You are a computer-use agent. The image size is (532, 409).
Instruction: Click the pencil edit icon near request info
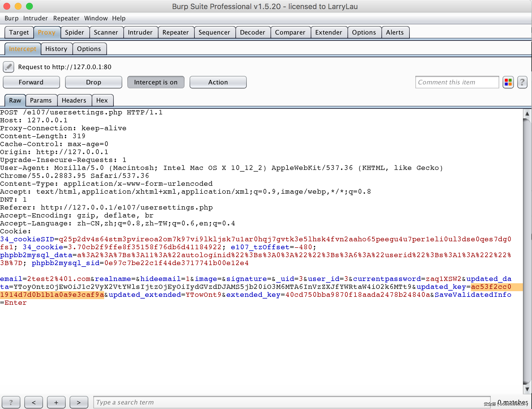pos(8,67)
